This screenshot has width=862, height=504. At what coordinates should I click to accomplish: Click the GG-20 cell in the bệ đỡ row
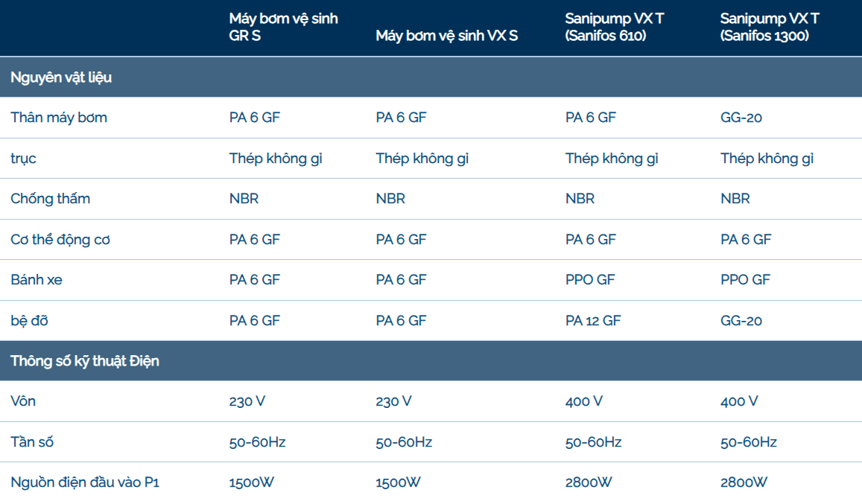[741, 321]
